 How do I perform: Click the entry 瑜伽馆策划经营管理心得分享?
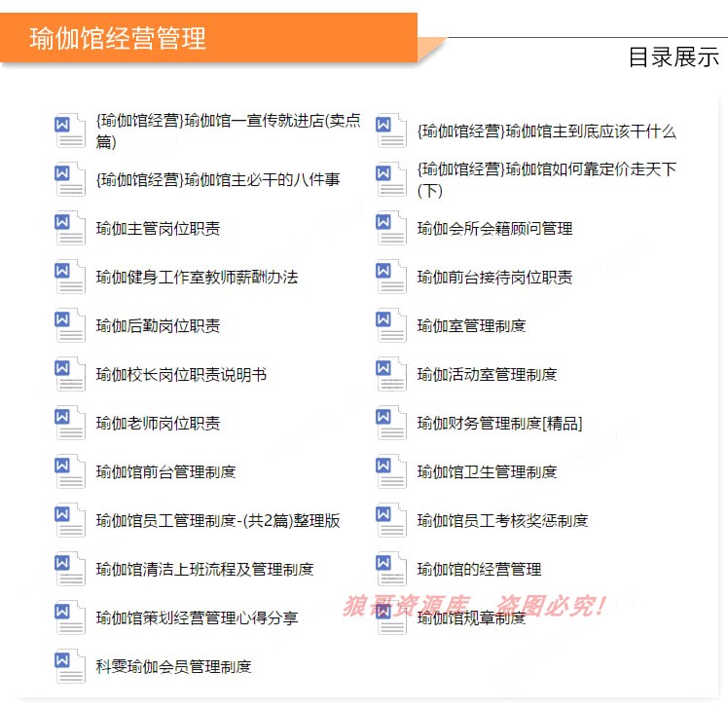pos(197,618)
